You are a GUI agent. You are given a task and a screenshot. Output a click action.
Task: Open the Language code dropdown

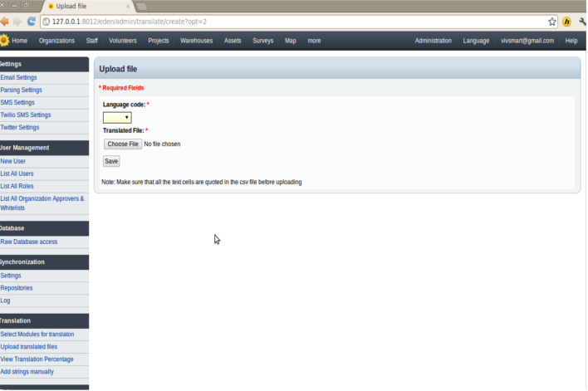(117, 118)
